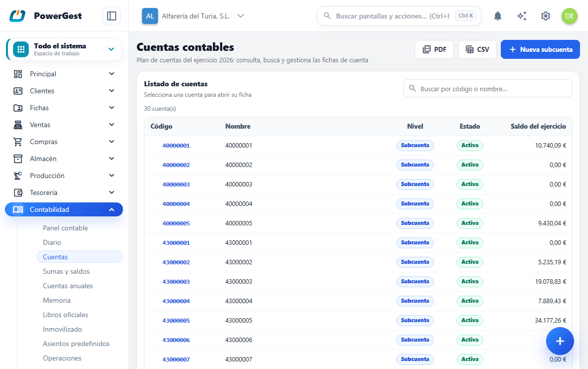Click the floating plus action button
Image resolution: width=588 pixels, height=369 pixels.
point(560,341)
